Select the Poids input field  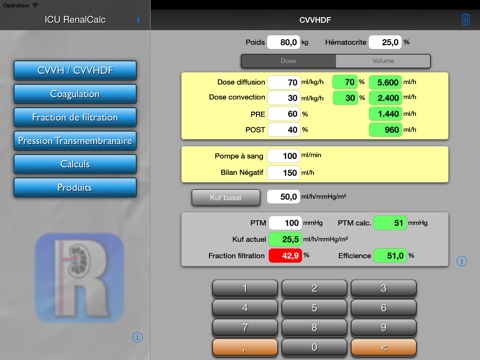[284, 42]
